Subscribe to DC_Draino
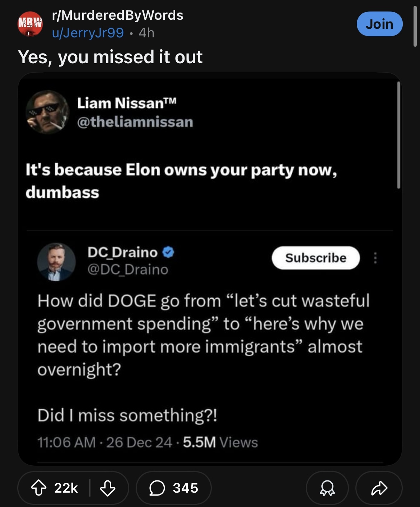Screen dimensions: 420x507 (x=316, y=258)
